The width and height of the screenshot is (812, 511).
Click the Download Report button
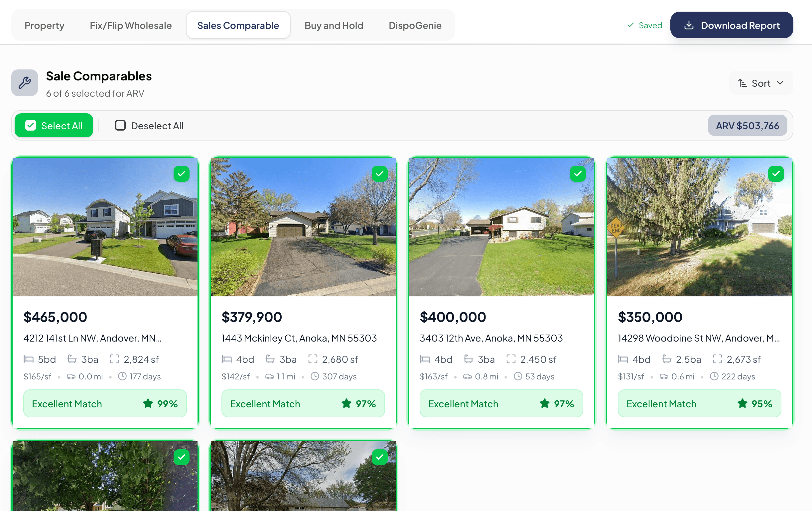coord(732,25)
